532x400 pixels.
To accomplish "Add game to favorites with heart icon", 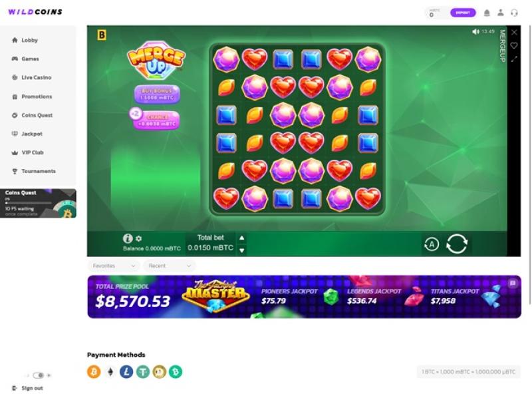I will (x=513, y=45).
